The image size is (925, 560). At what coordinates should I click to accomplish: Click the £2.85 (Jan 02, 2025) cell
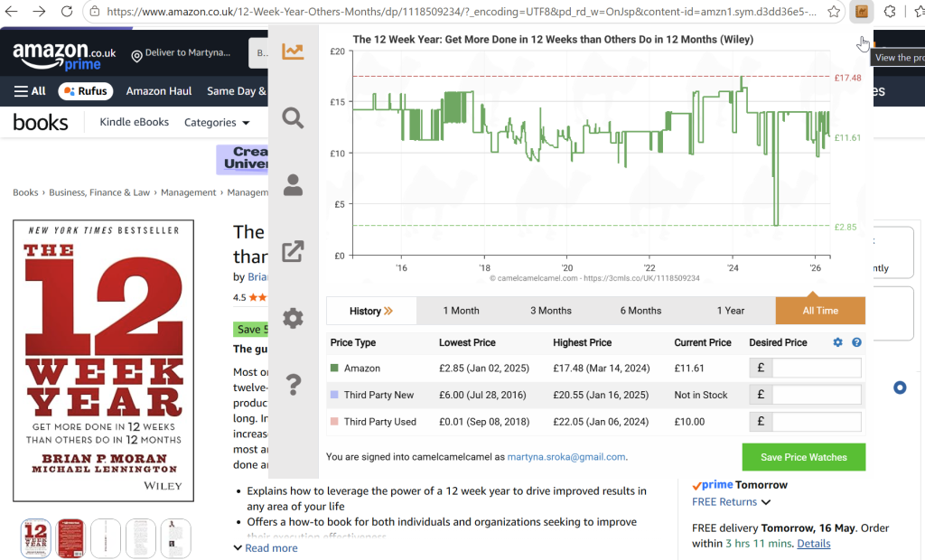pyautogui.click(x=484, y=369)
